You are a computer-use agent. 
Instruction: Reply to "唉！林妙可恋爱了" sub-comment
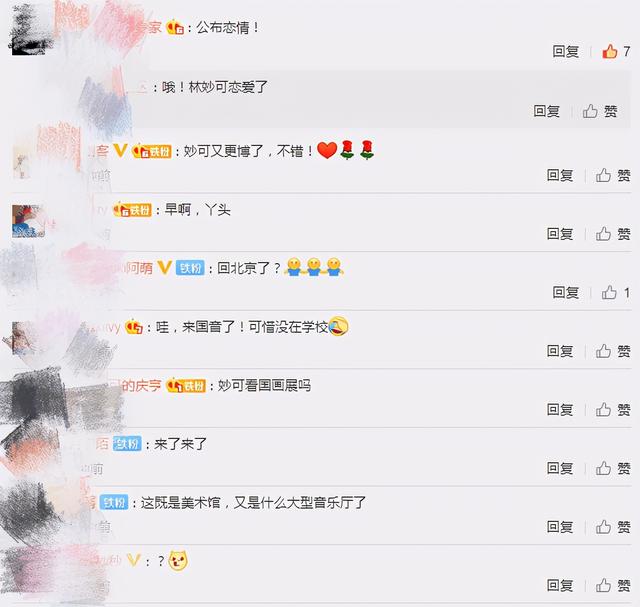tap(546, 111)
